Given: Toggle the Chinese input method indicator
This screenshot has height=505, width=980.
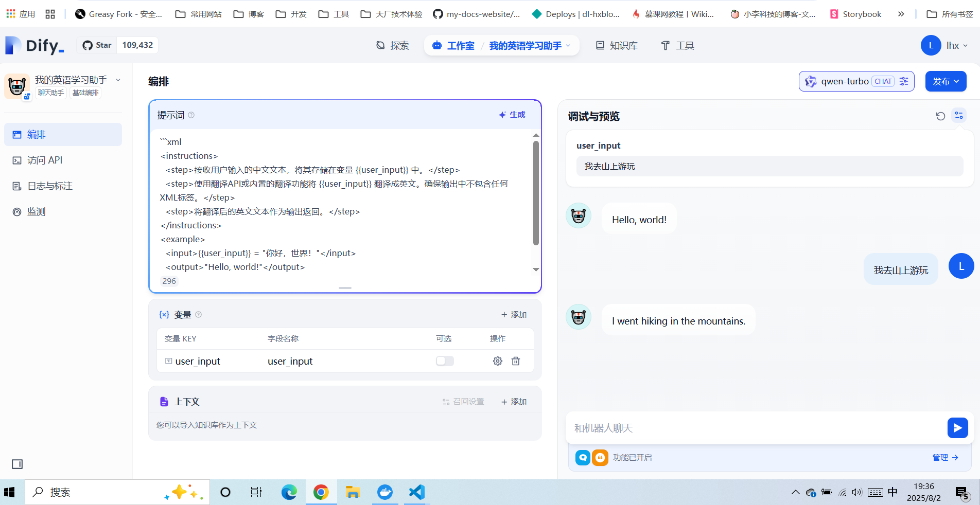Looking at the screenshot, I should click(892, 492).
